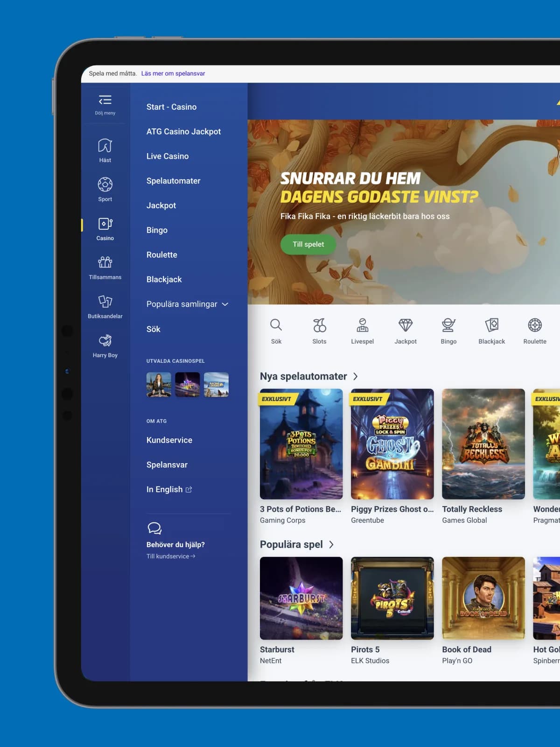Expand the Nya spelautomater section arrow
The image size is (560, 747).
(x=356, y=376)
